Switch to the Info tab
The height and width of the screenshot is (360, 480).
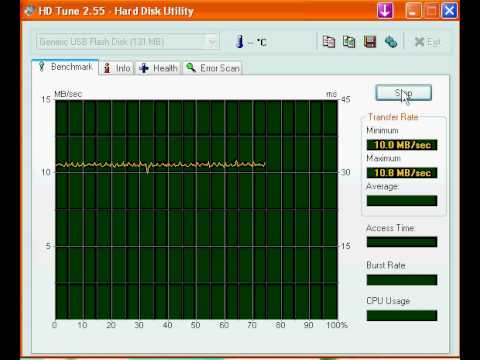[x=117, y=68]
